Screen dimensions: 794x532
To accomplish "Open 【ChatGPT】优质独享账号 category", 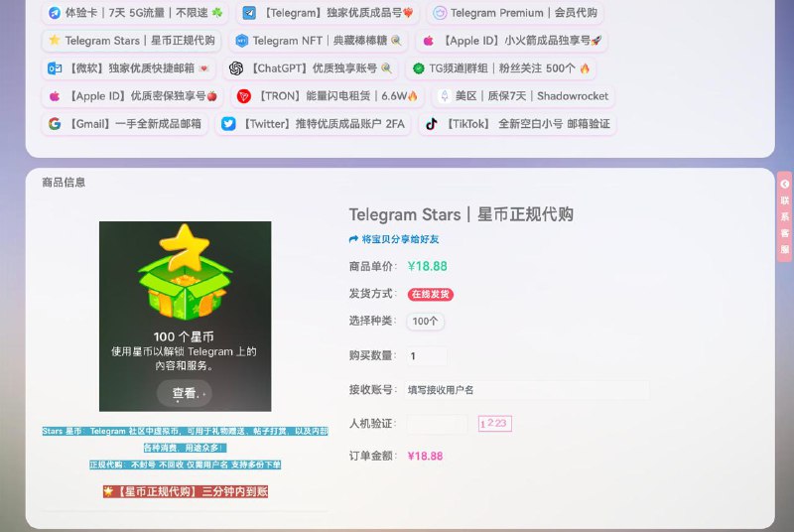I will tap(311, 68).
